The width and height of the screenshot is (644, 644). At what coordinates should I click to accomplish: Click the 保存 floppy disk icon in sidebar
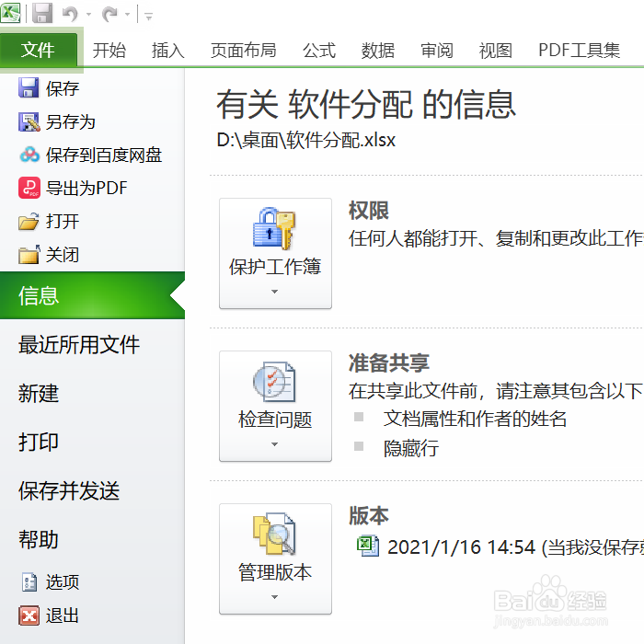tap(29, 87)
